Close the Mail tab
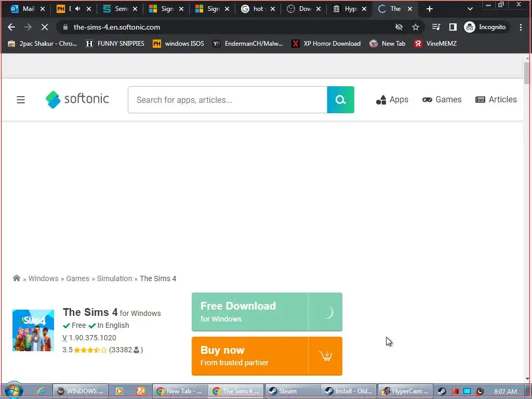 click(43, 9)
